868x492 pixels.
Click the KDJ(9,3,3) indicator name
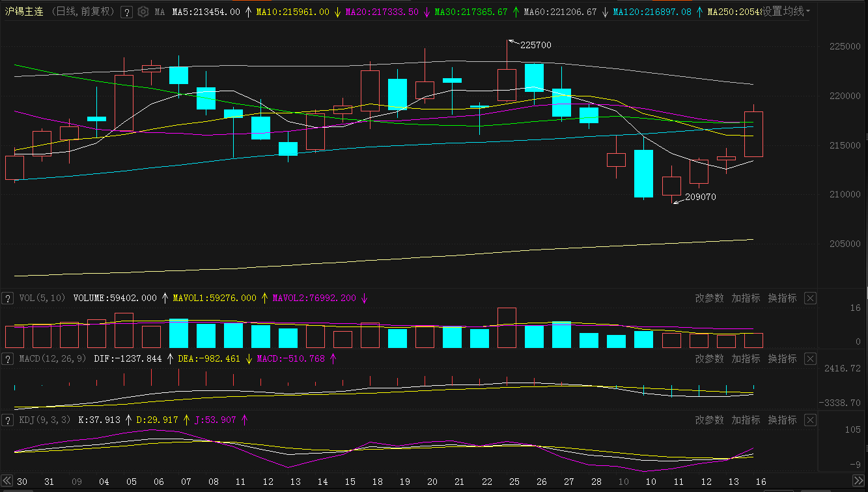point(45,420)
